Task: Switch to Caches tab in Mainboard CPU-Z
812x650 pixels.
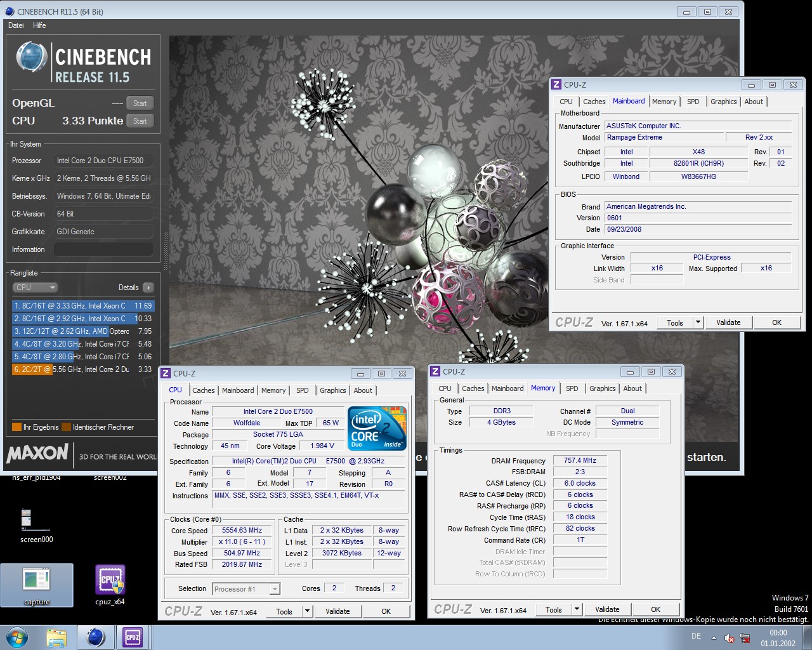Action: point(594,102)
